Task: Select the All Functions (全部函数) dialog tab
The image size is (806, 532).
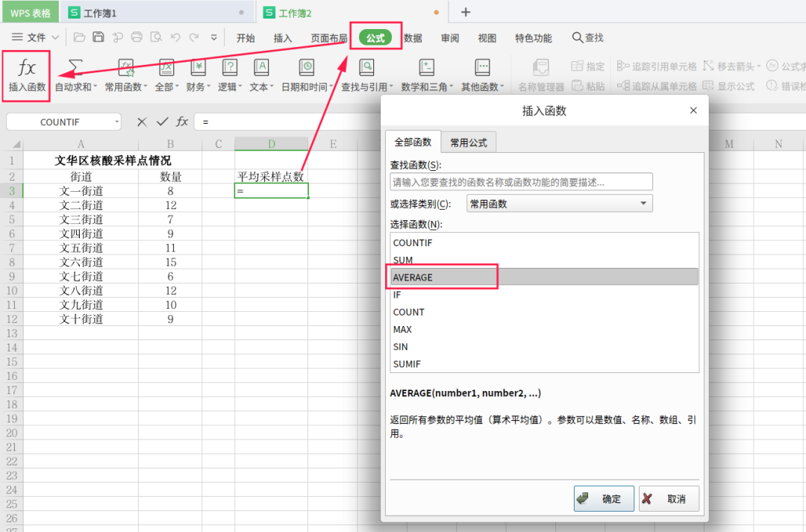Action: (x=413, y=142)
